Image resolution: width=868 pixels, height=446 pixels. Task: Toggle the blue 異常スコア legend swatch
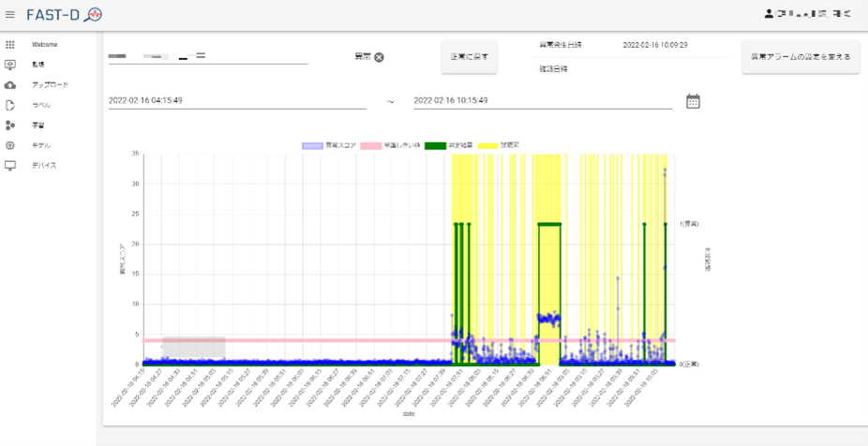click(x=312, y=145)
